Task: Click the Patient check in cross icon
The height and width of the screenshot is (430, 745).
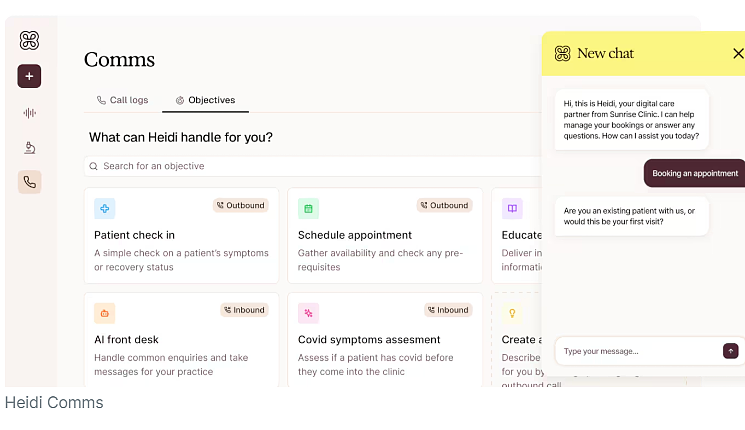Action: [105, 209]
